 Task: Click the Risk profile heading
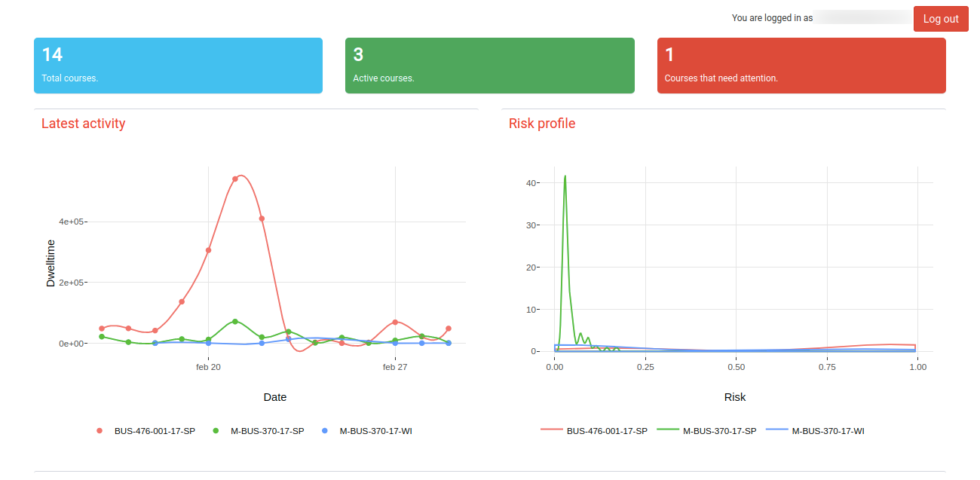tap(542, 124)
